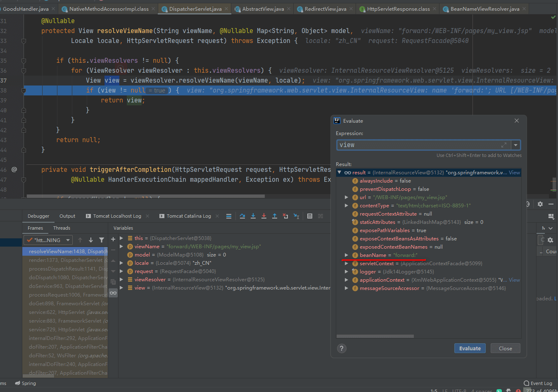This screenshot has width=558, height=392.
Task: Click the previous frame up arrow
Action: click(80, 240)
